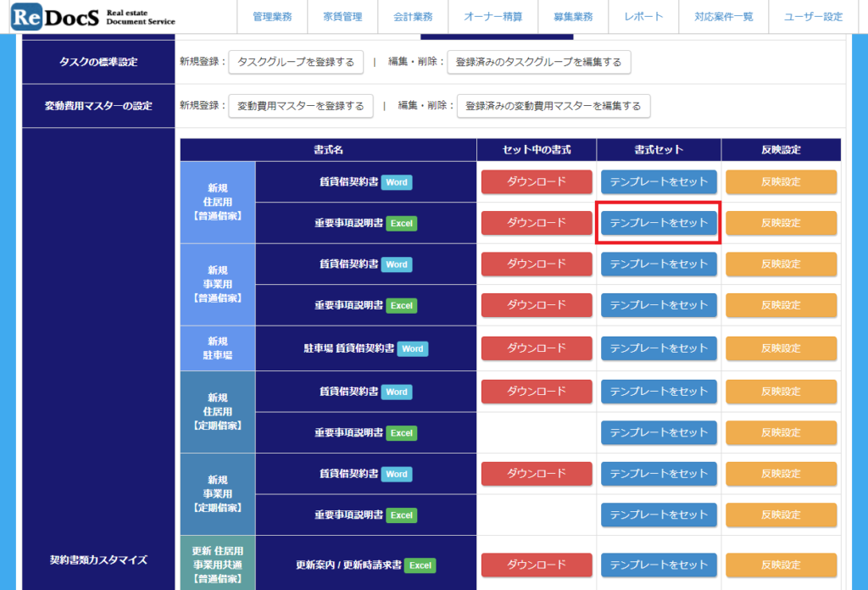Download 駐車場 賃貸借契約書

click(x=537, y=348)
